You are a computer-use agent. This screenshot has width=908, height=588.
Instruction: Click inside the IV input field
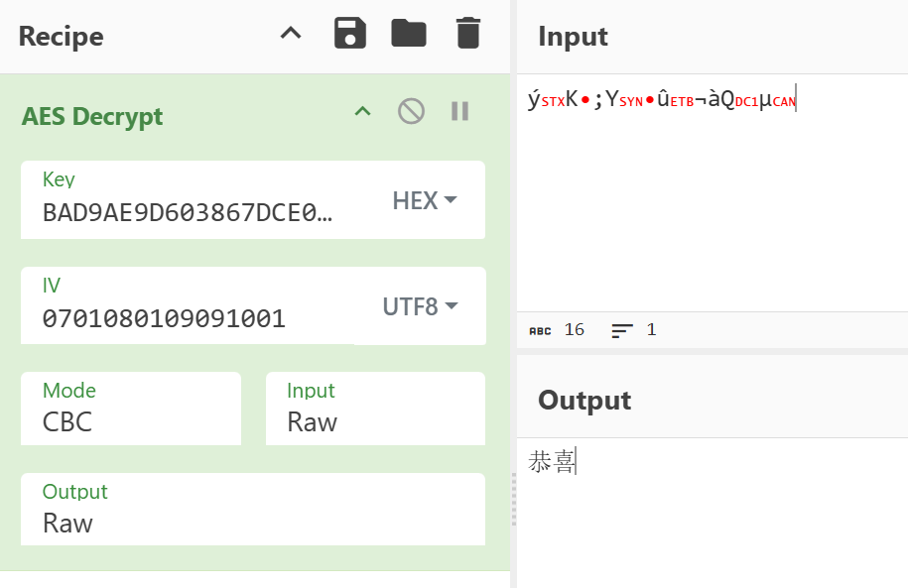point(189,318)
